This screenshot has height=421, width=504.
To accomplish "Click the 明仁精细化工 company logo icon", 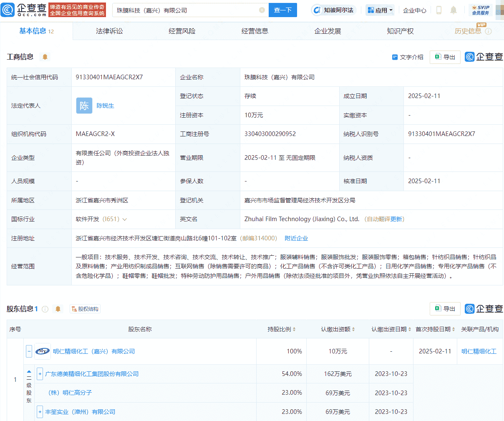I will pyautogui.click(x=42, y=351).
